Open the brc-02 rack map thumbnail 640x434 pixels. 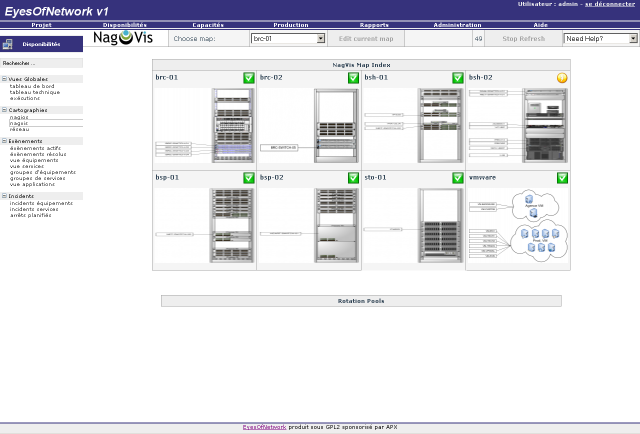(x=309, y=125)
